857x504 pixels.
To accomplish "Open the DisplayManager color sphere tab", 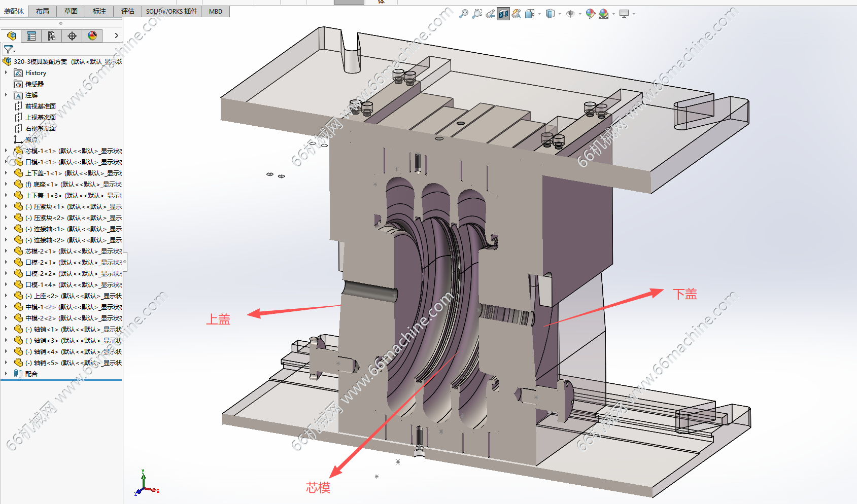I will pos(92,36).
